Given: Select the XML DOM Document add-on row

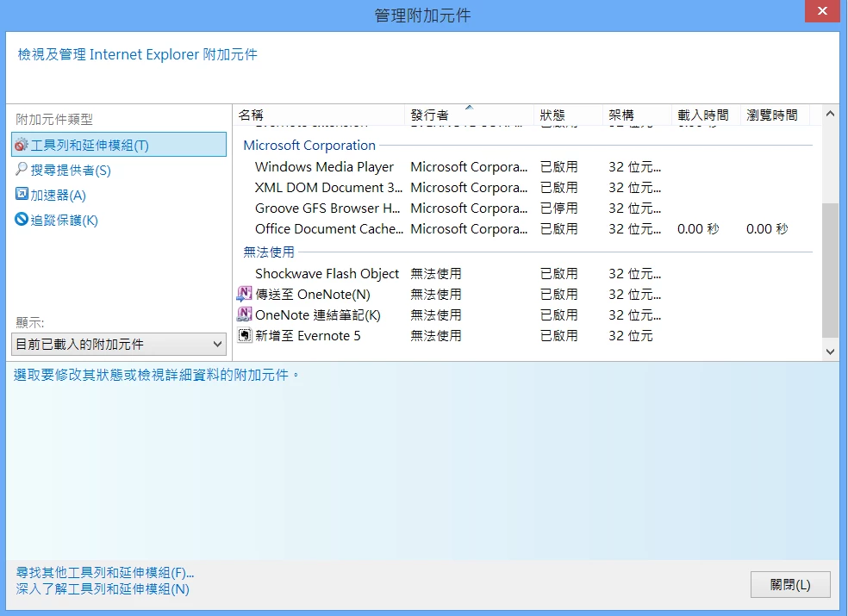Looking at the screenshot, I should coord(525,187).
